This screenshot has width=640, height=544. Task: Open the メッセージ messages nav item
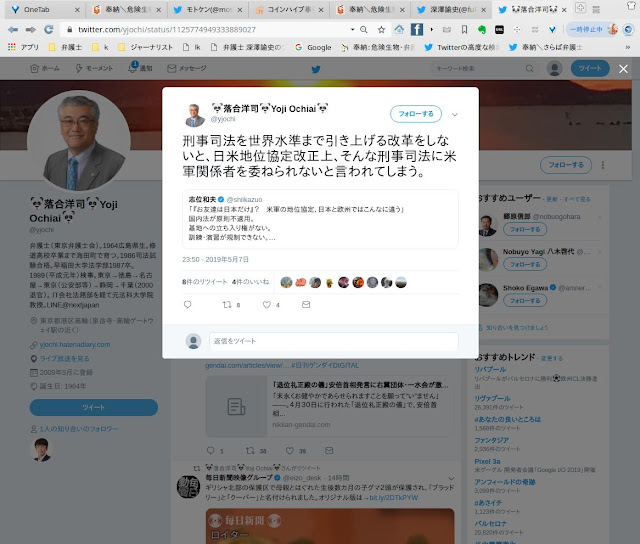click(187, 68)
